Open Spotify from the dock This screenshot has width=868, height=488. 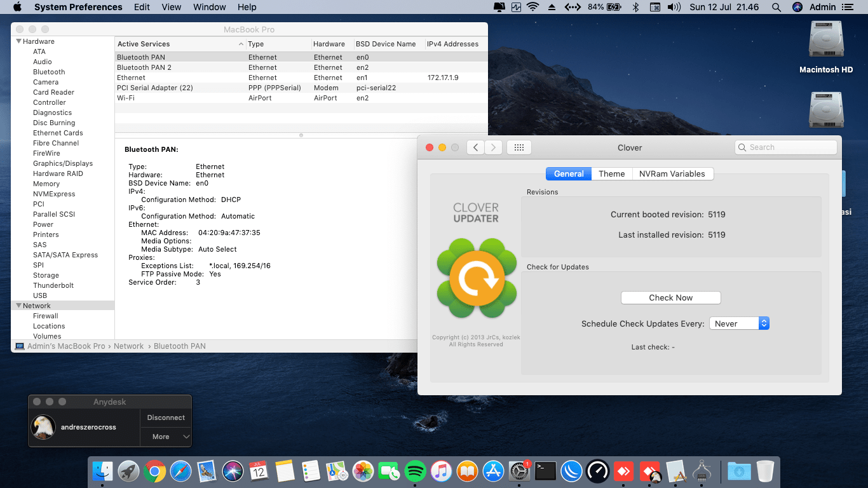(415, 471)
